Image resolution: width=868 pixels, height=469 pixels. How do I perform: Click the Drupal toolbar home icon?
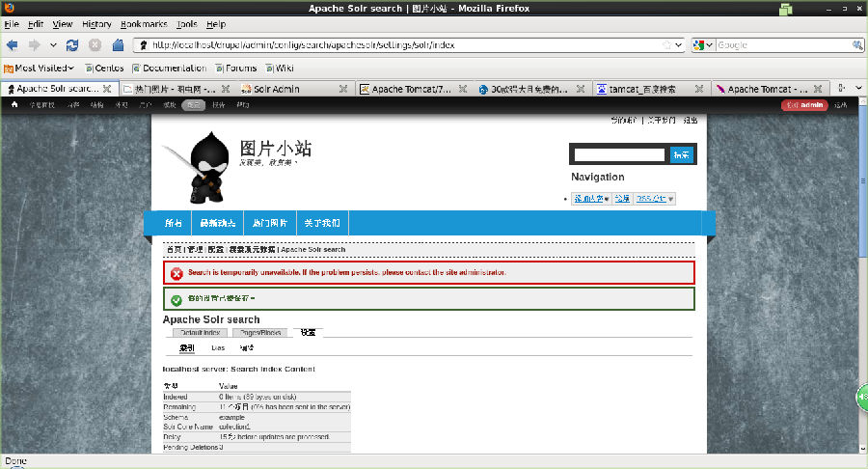pos(14,104)
